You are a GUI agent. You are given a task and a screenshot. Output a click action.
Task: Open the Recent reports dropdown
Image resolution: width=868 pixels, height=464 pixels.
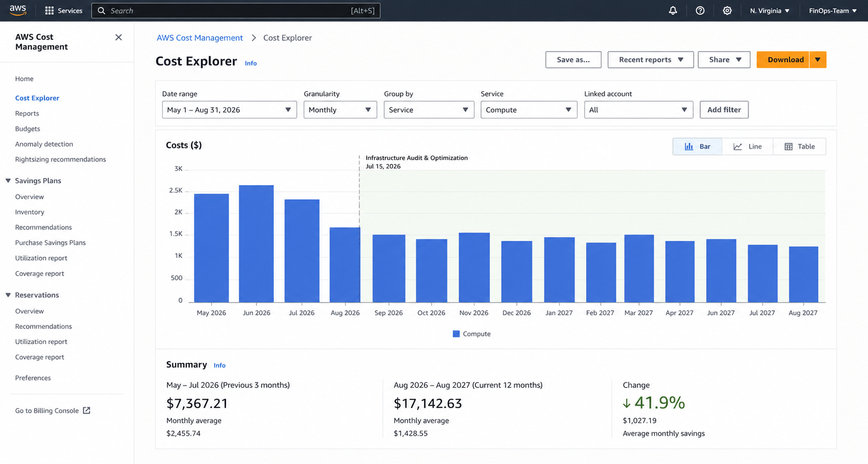650,60
